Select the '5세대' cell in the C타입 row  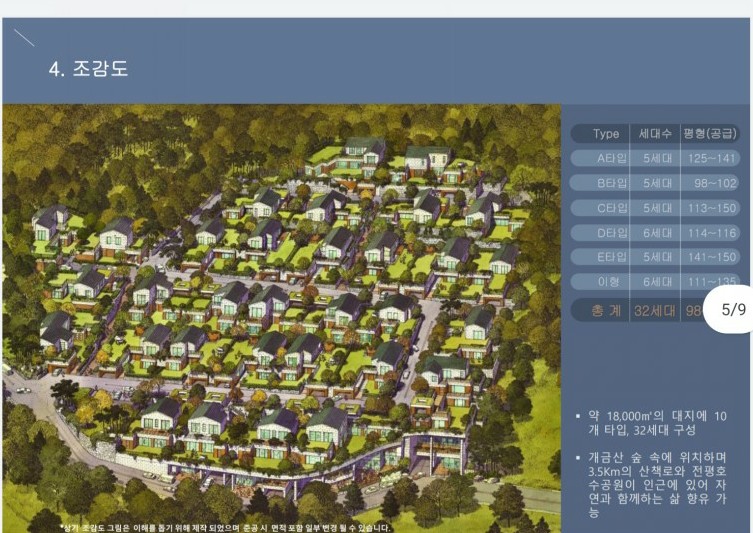(x=657, y=208)
